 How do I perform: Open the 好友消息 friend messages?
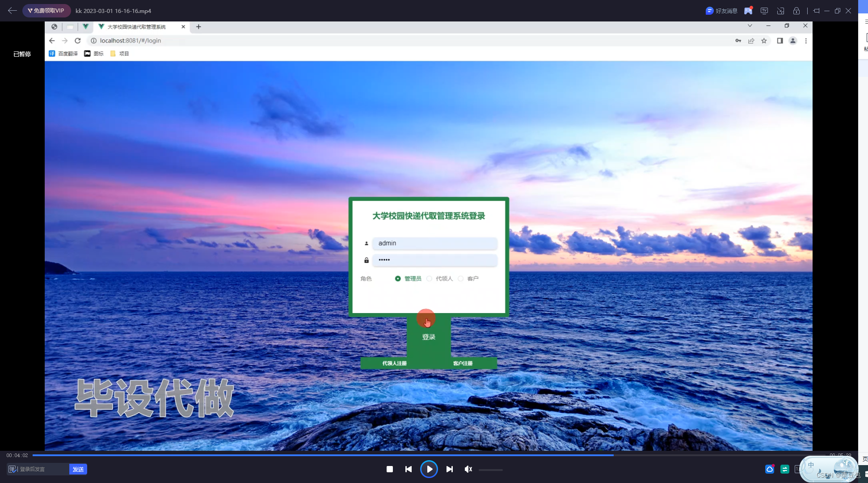click(721, 11)
